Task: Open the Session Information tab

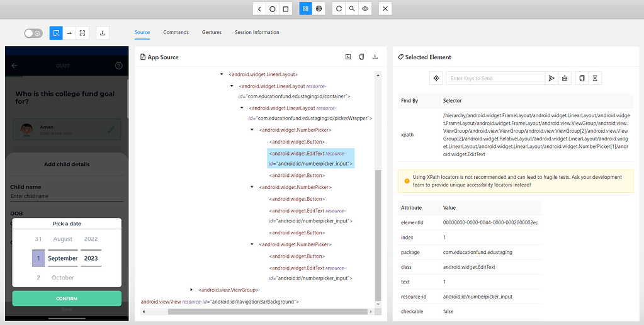Action: 257,32
